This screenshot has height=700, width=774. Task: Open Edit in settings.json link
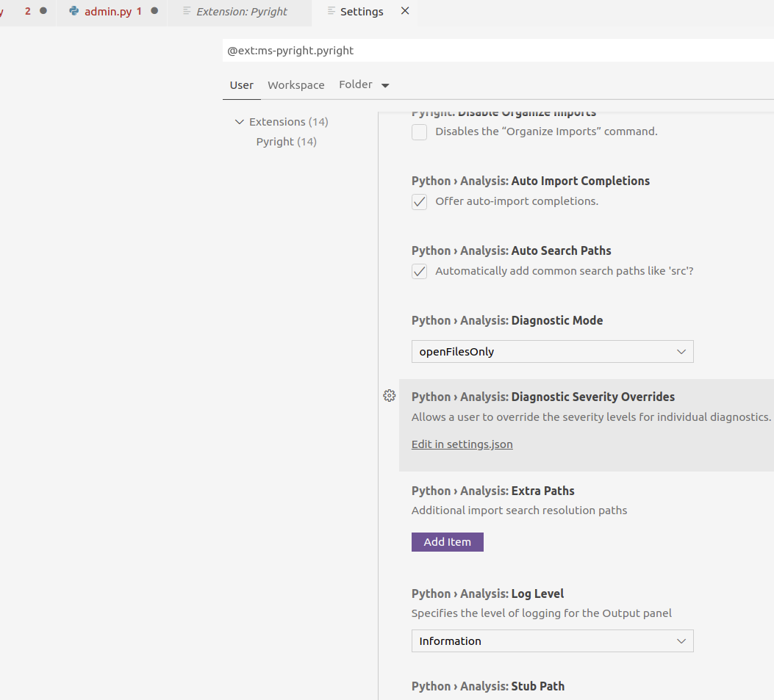[462, 444]
